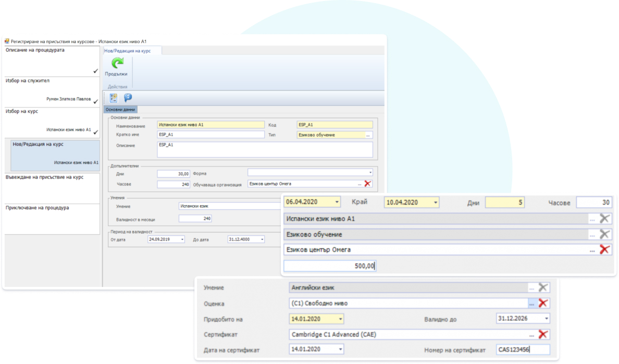Click the Часове field showing 240
This screenshot has height=364, width=619.
click(174, 184)
